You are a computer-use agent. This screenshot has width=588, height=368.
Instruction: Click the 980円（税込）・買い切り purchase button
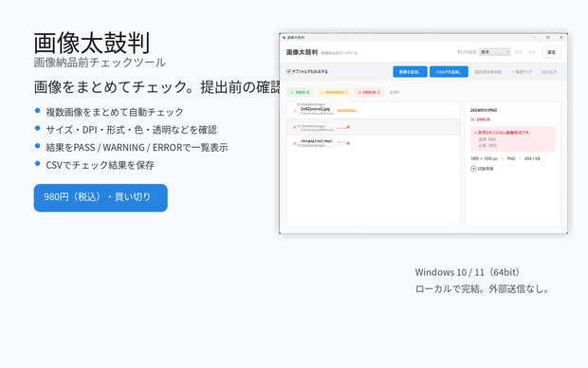[101, 197]
